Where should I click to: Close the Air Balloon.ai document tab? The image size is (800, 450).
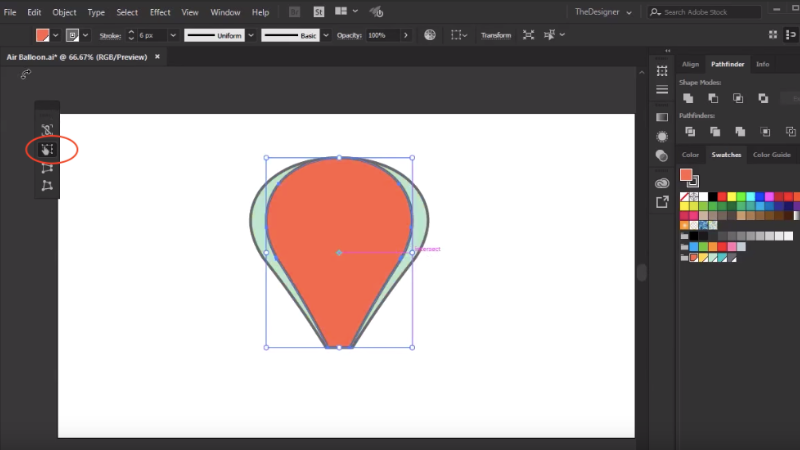[x=157, y=57]
